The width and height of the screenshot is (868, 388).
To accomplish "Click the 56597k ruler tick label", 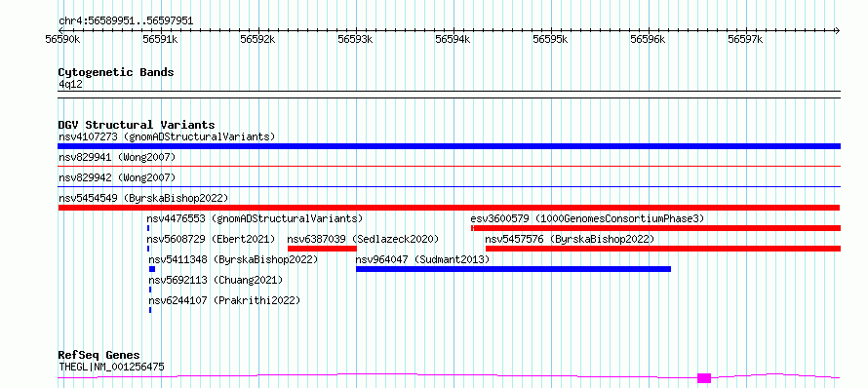I will point(746,40).
